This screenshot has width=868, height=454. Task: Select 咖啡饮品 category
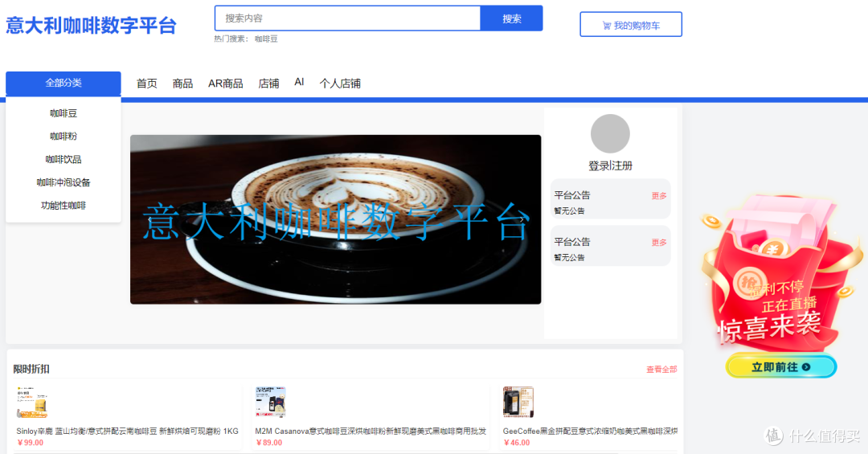(x=63, y=159)
